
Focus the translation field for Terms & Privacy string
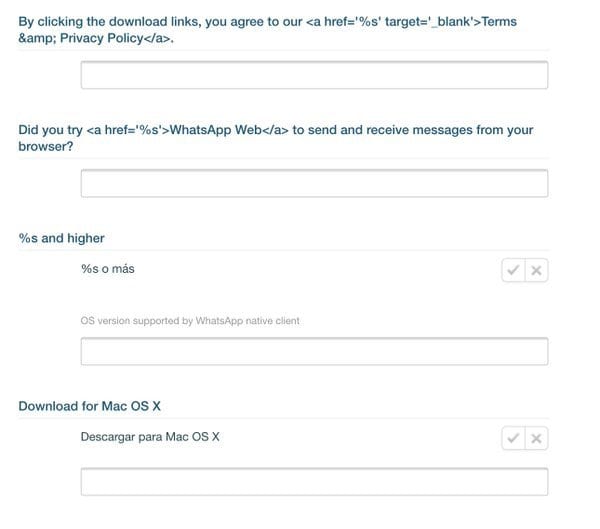[314, 75]
